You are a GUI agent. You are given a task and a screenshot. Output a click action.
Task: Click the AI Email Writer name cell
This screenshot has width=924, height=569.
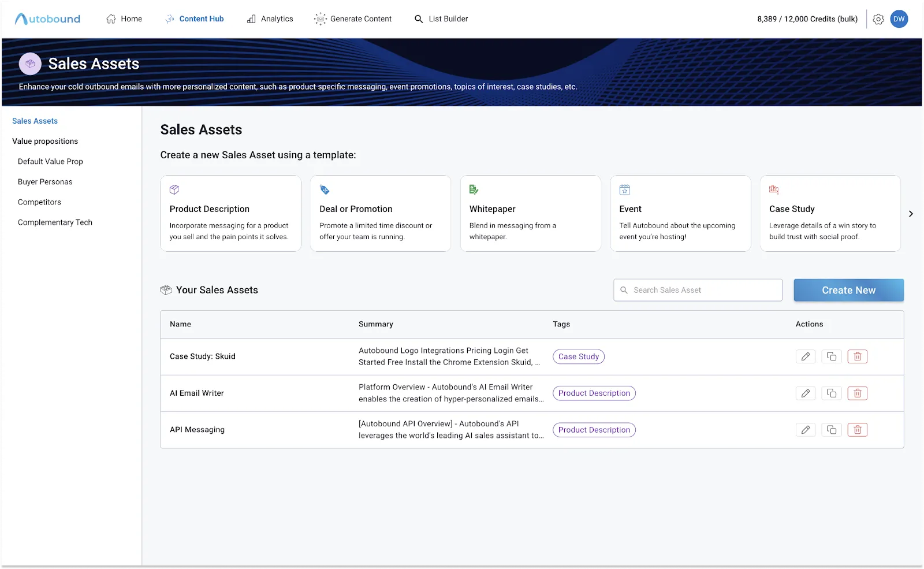coord(197,393)
